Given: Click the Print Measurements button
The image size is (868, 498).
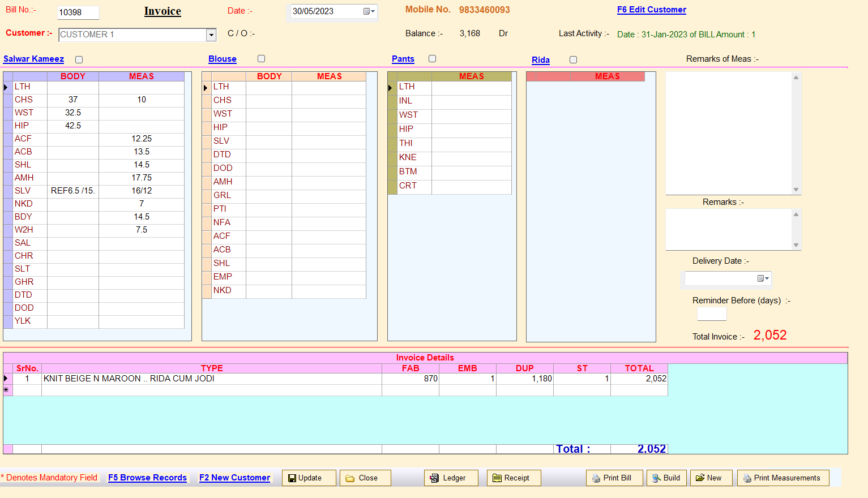Looking at the screenshot, I should click(783, 478).
